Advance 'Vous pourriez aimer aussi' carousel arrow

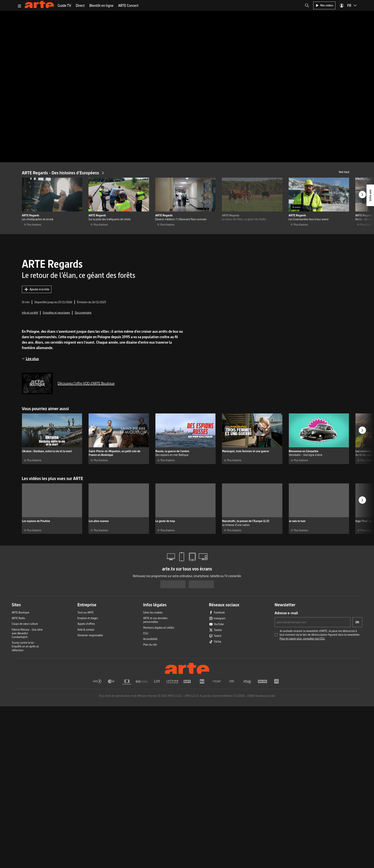(362, 430)
